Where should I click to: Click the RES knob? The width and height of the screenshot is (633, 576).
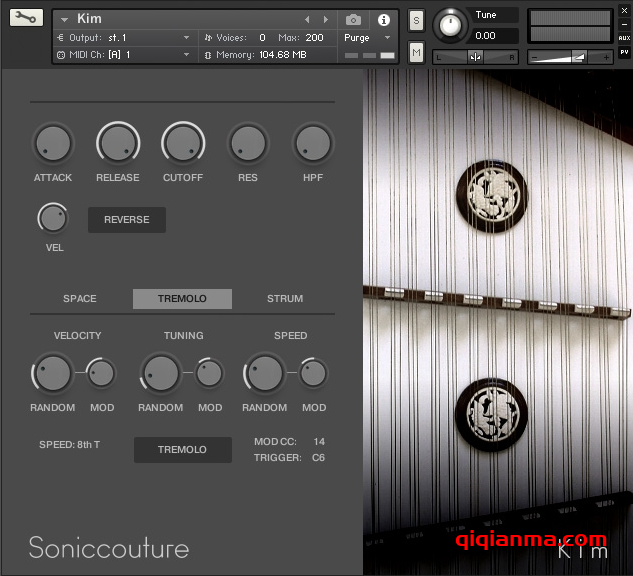click(x=248, y=143)
